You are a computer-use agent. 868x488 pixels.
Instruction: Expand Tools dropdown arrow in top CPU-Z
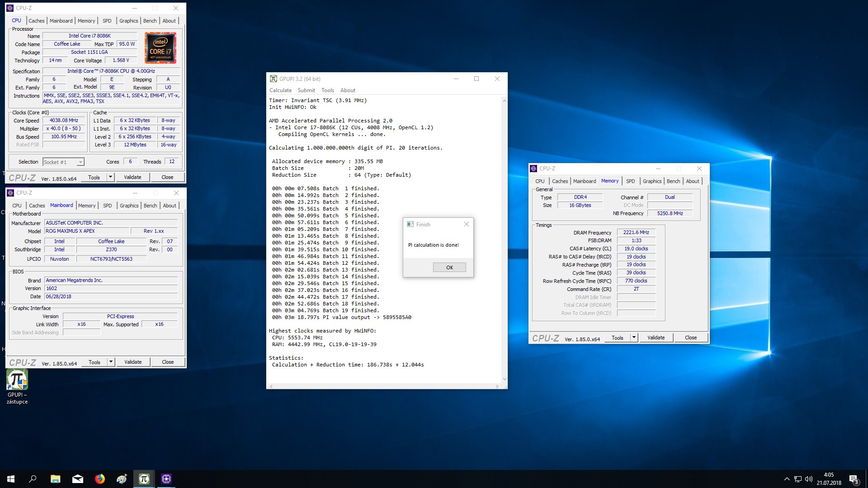[110, 177]
